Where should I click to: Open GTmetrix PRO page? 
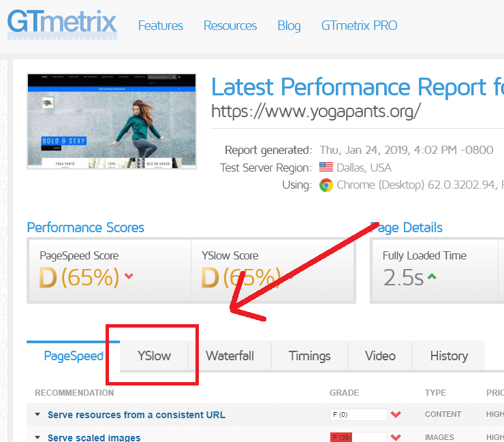tap(359, 26)
